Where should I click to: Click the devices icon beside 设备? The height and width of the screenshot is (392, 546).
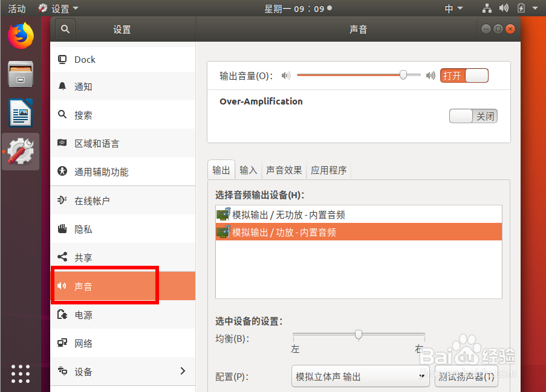coord(62,371)
